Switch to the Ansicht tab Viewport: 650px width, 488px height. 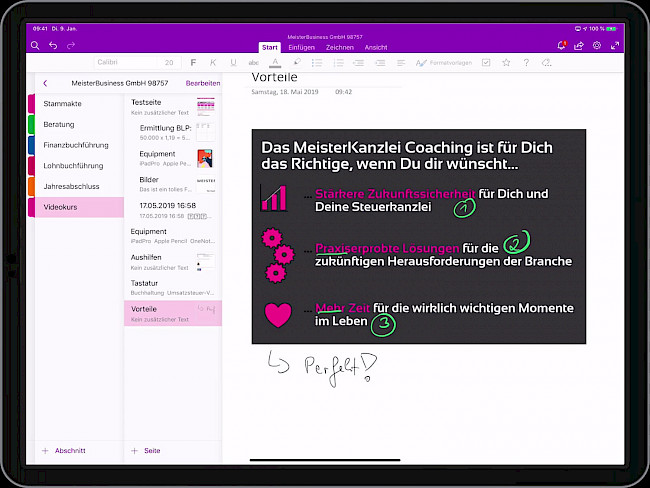pos(376,47)
